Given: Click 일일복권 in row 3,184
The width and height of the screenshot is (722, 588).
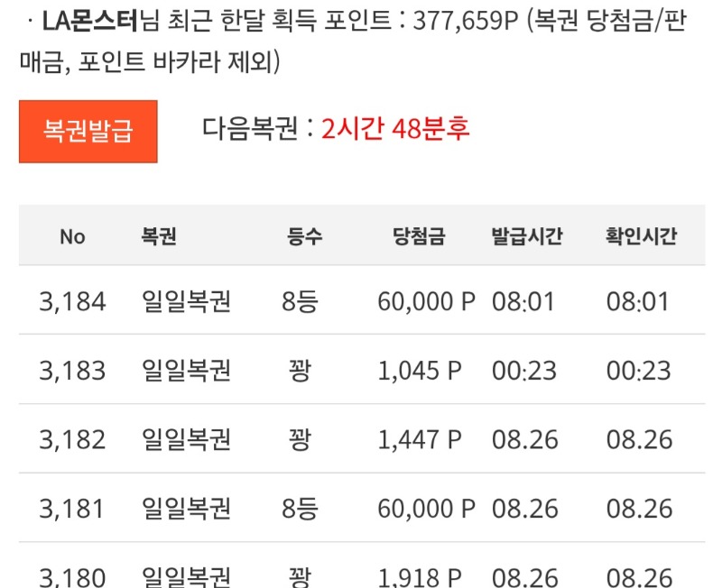Looking at the screenshot, I should point(186,302).
